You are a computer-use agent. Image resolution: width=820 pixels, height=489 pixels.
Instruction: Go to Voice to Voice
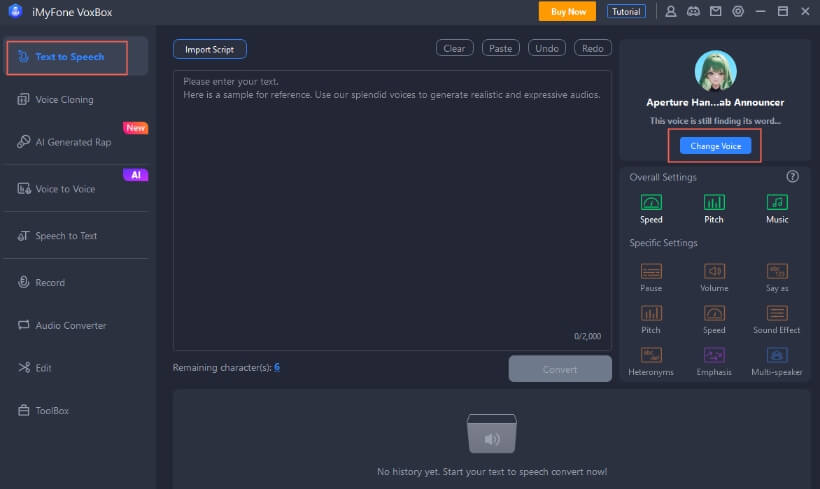click(56, 189)
